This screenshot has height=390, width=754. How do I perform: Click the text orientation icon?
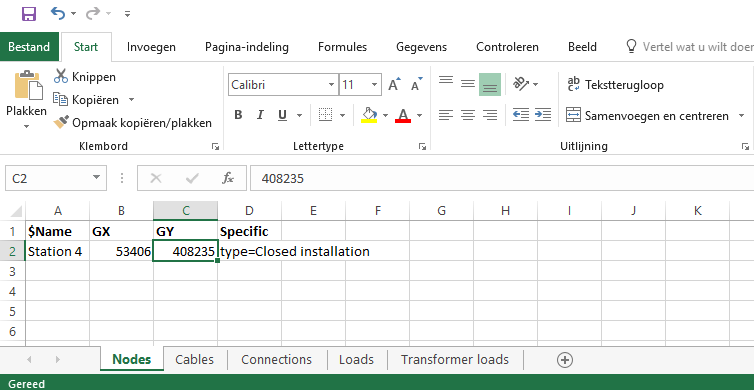[521, 84]
